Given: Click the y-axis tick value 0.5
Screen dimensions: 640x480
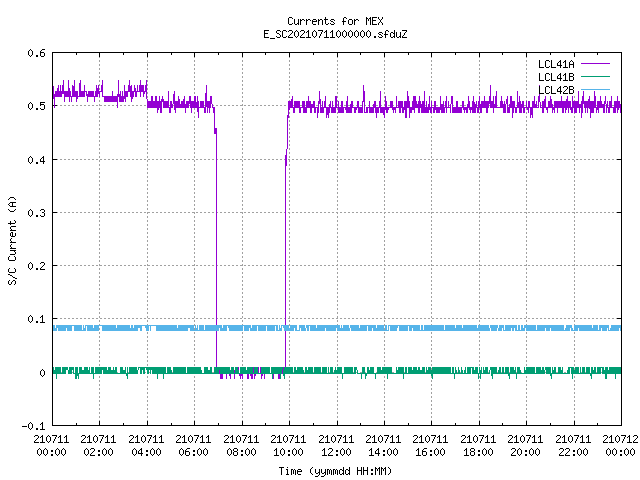Looking at the screenshot, I should click(x=36, y=106).
